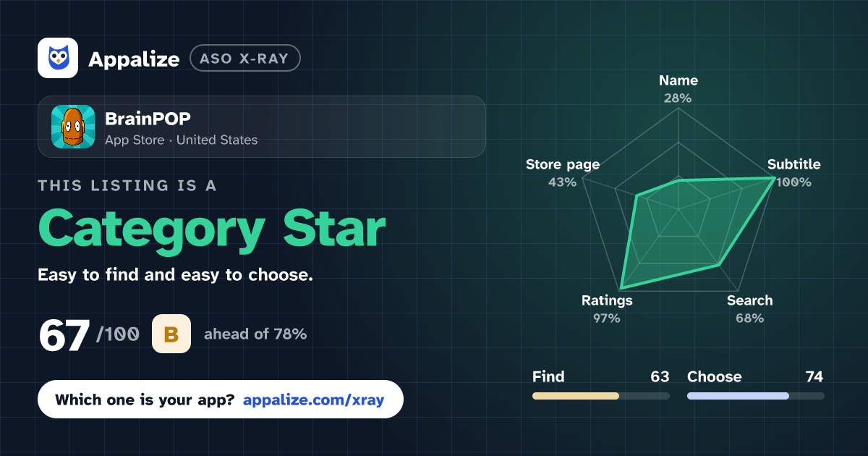This screenshot has width=868, height=456.
Task: Click the 'Which one is your app?' pill
Action: tap(220, 400)
